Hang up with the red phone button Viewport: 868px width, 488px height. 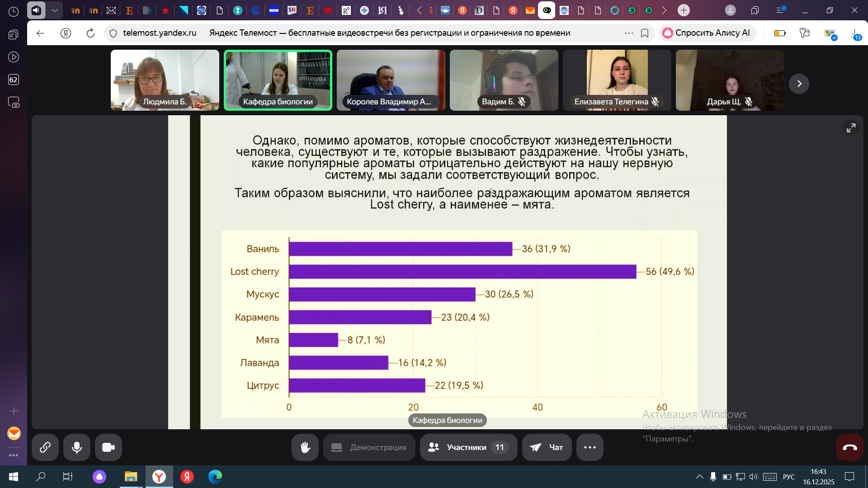[x=849, y=447]
